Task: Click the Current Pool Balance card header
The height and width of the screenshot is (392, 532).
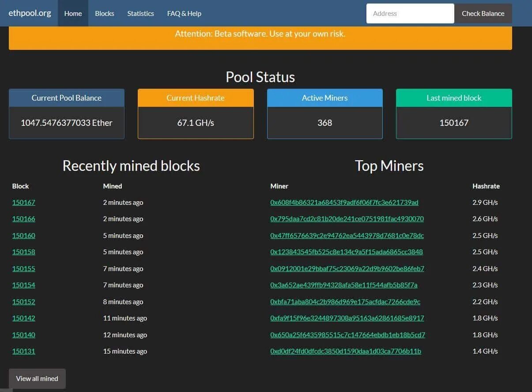Action: [67, 98]
